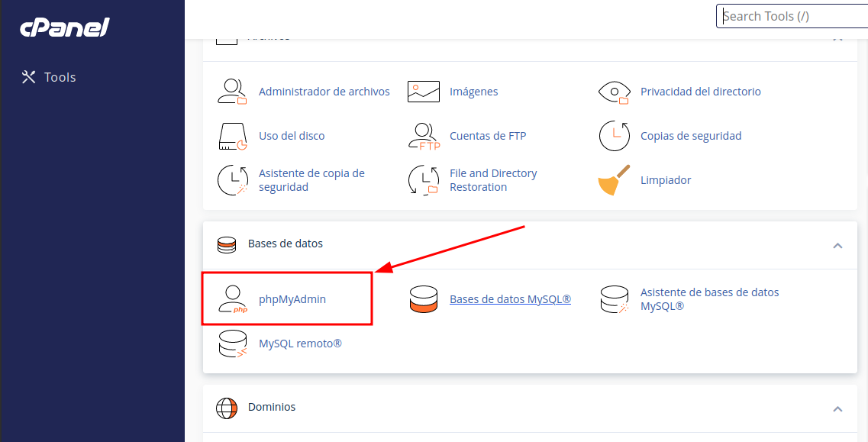
Task: Open the Imágenes link
Action: tap(473, 92)
